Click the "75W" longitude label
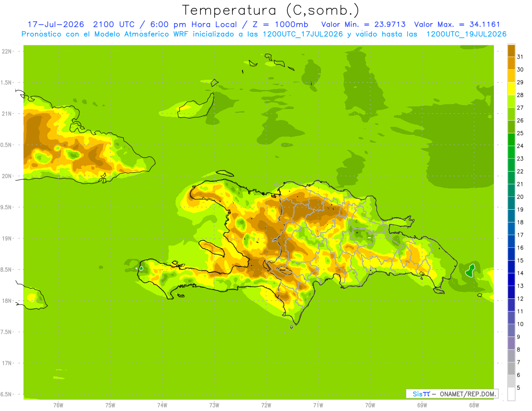532x411 pixels. pos(110,405)
